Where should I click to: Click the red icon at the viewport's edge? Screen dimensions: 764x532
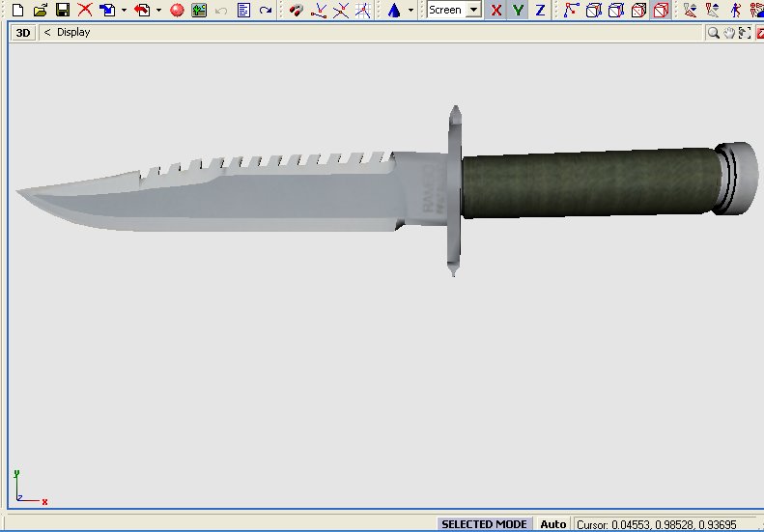point(759,33)
